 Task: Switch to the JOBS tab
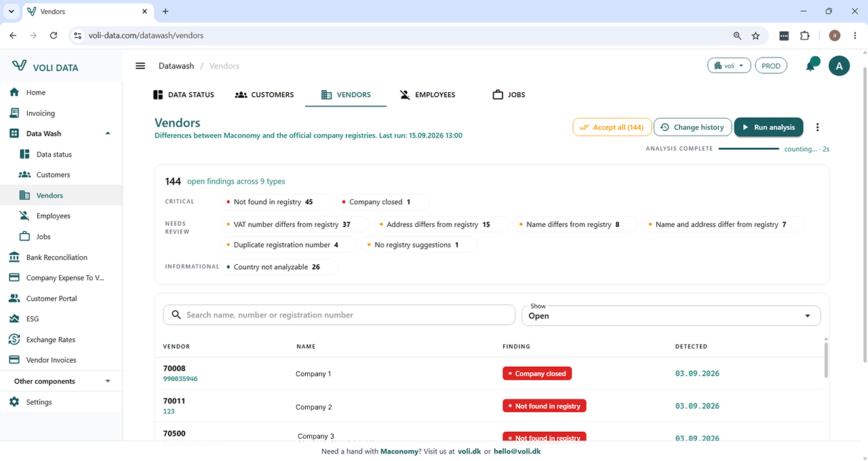(x=509, y=95)
